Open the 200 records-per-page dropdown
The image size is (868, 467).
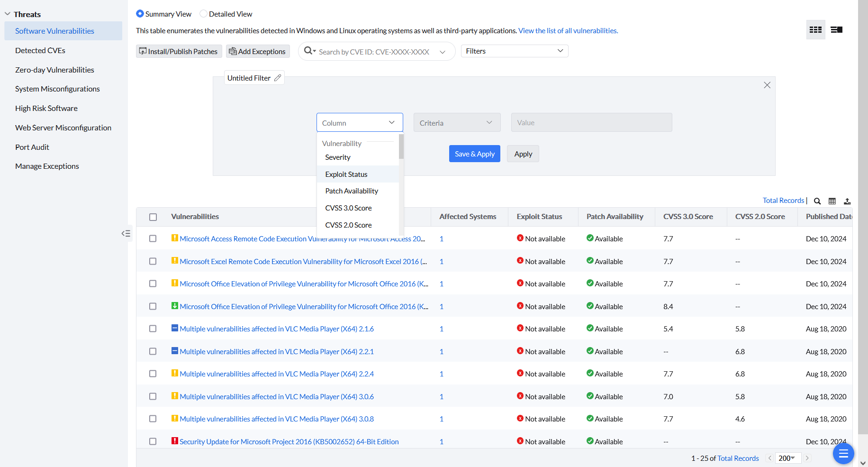click(787, 458)
